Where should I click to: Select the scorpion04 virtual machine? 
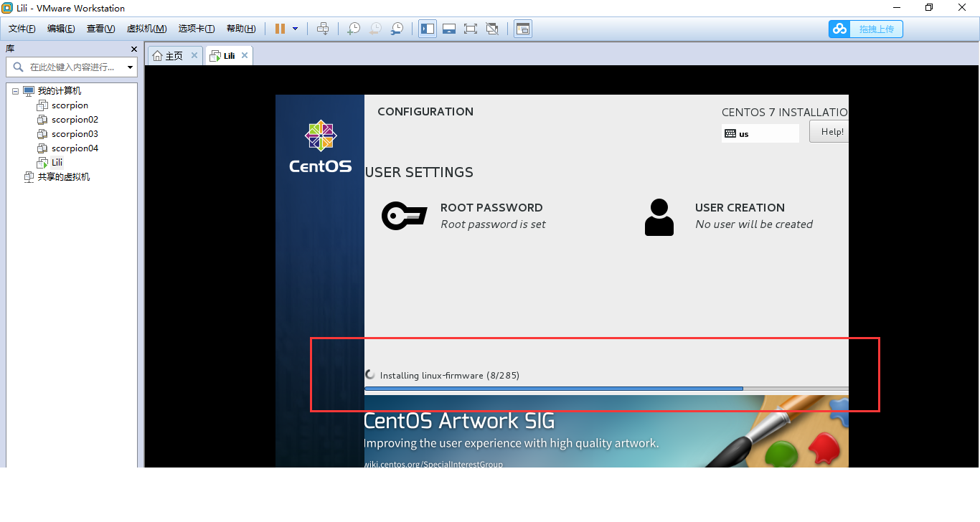pos(75,148)
